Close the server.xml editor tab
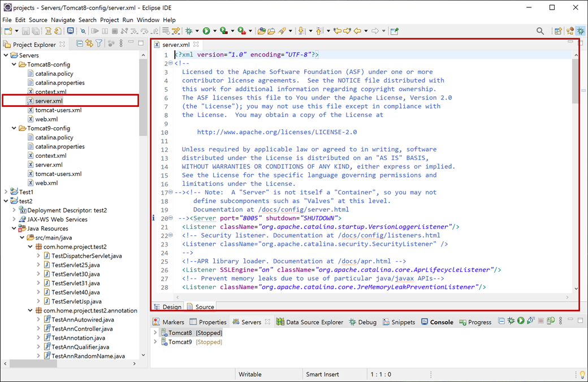 [196, 44]
